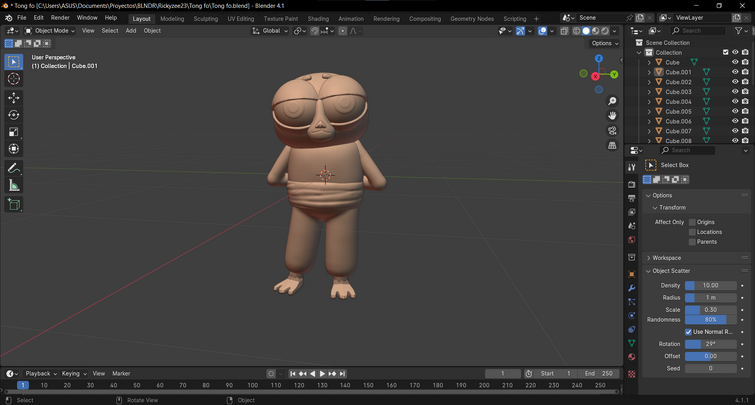The width and height of the screenshot is (755, 405).
Task: Open the Render properties tab
Action: (x=632, y=184)
